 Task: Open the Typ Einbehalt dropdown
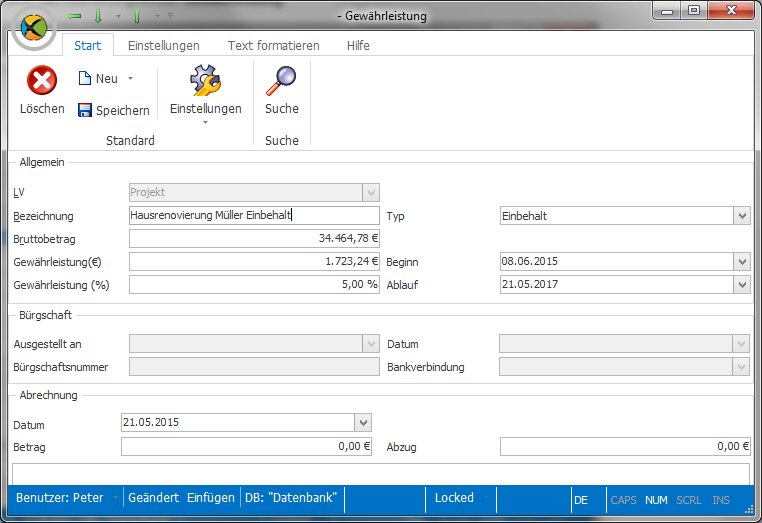click(742, 216)
